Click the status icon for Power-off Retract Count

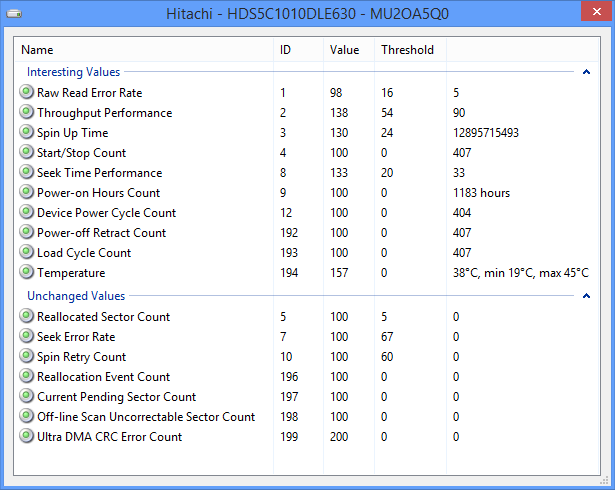26,232
